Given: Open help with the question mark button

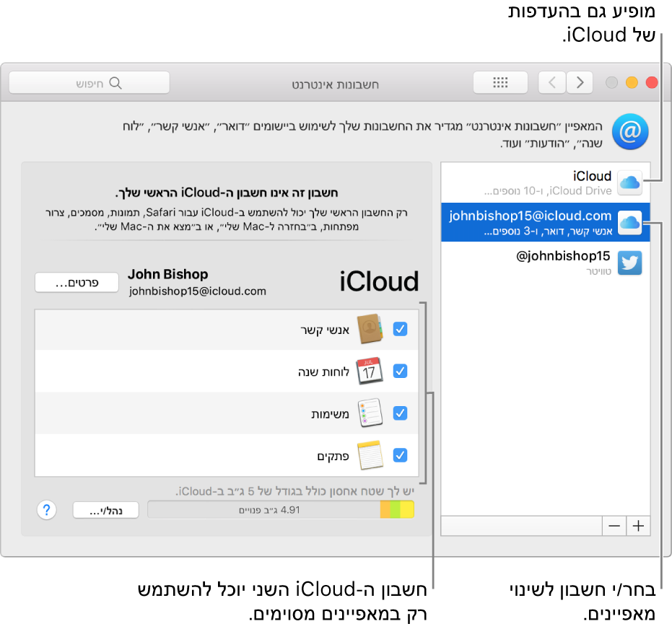Looking at the screenshot, I should click(x=47, y=510).
